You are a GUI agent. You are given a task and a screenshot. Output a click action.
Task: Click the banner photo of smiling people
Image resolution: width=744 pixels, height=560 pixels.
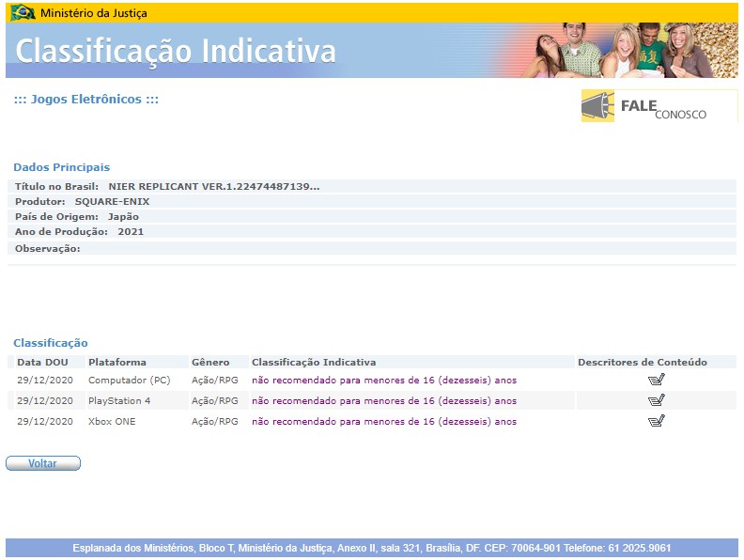pyautogui.click(x=631, y=51)
